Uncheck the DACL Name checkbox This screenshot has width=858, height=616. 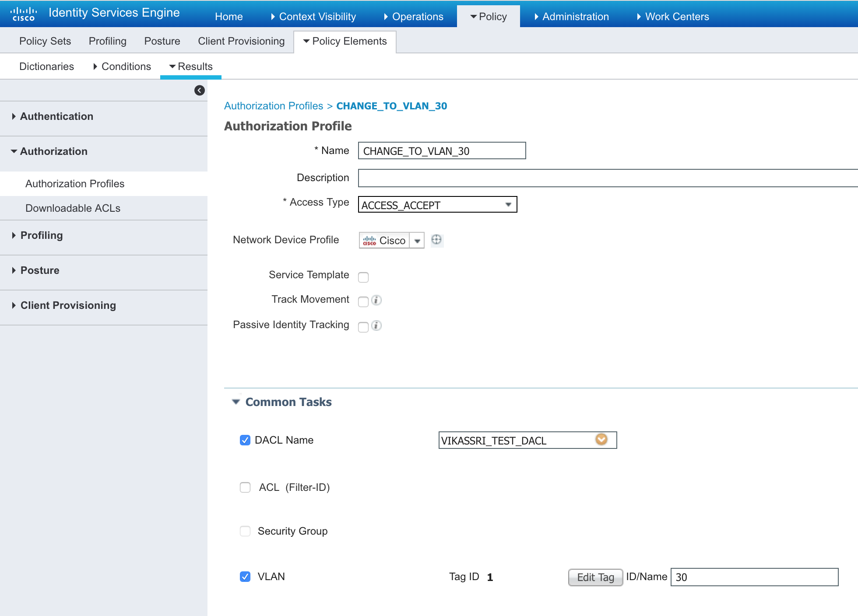click(x=245, y=440)
